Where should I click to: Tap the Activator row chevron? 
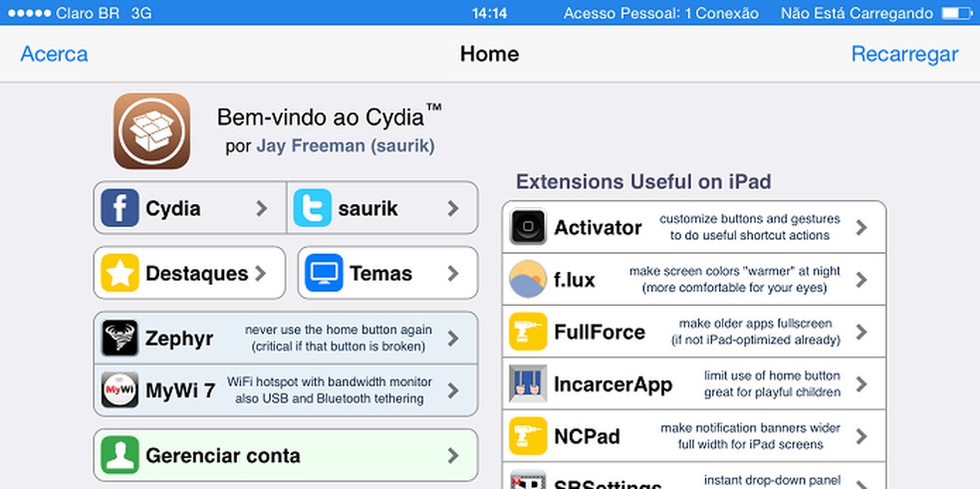(861, 227)
